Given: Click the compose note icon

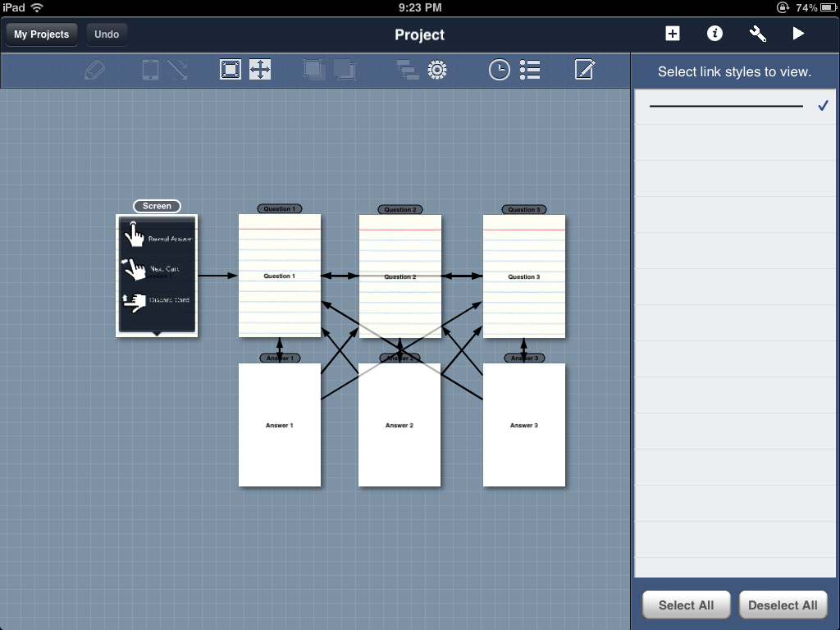Looking at the screenshot, I should [584, 71].
